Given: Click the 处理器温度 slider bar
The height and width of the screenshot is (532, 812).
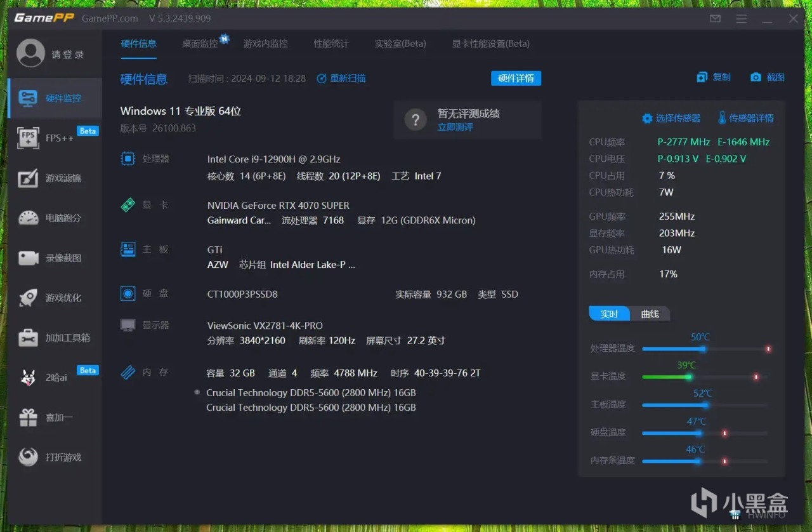Looking at the screenshot, I should (x=705, y=349).
